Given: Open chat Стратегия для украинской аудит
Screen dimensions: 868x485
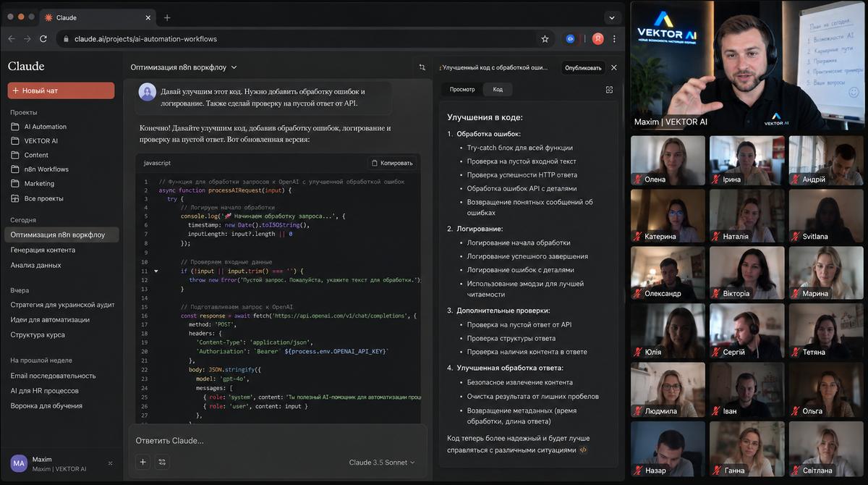Looking at the screenshot, I should tap(61, 305).
